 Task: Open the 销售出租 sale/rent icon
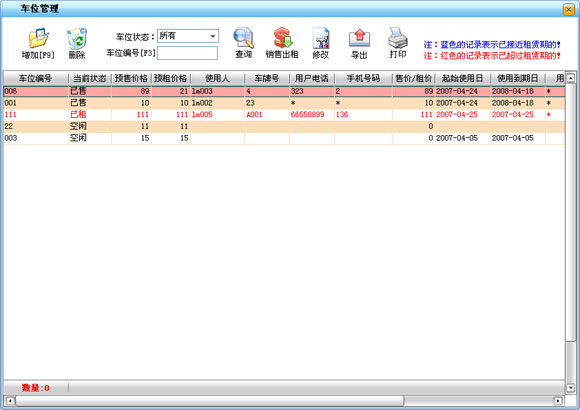(283, 38)
